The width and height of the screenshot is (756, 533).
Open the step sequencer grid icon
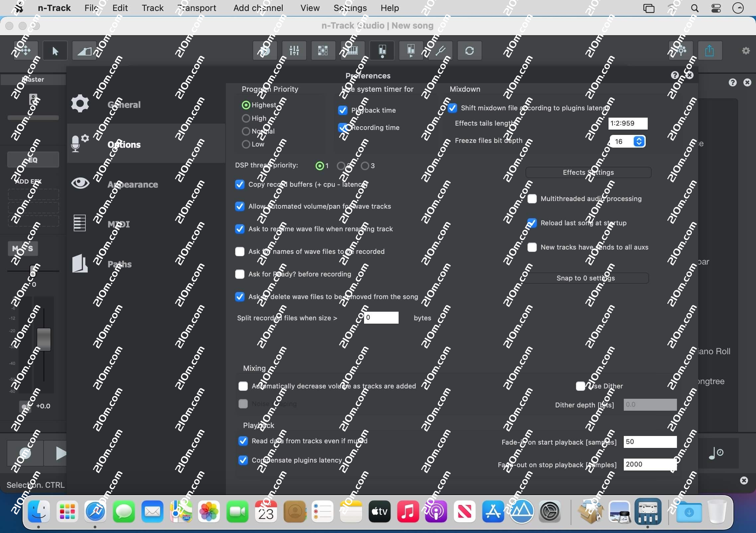323,51
